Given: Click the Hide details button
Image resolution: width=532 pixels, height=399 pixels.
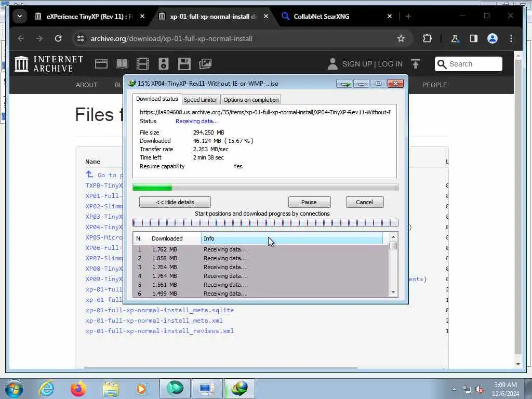Looking at the screenshot, I should pos(175,202).
